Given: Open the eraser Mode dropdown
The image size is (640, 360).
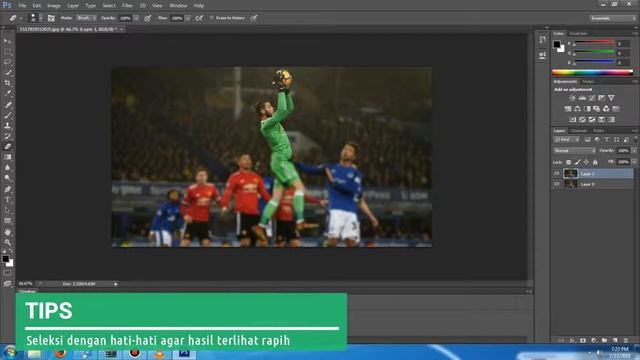Looking at the screenshot, I should coord(86,18).
